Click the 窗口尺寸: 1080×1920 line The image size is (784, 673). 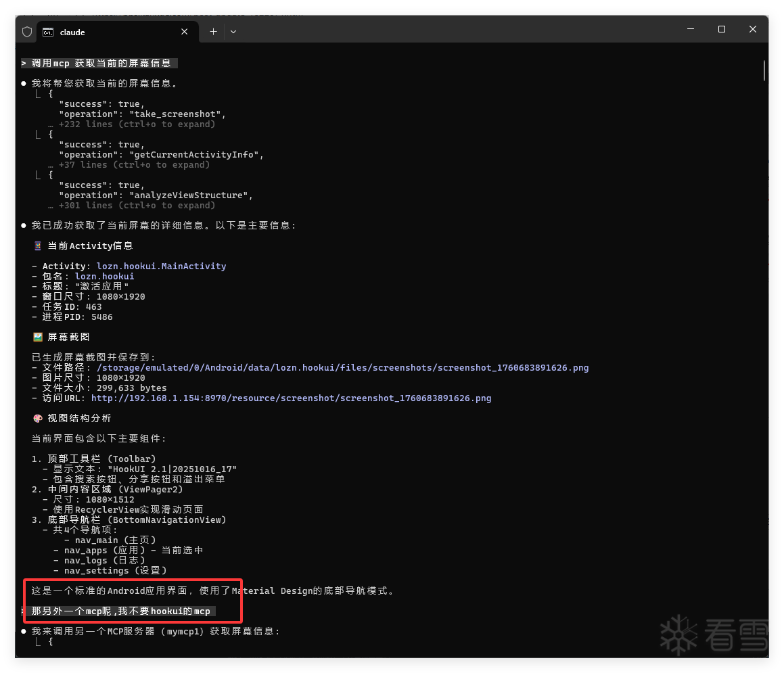[89, 296]
